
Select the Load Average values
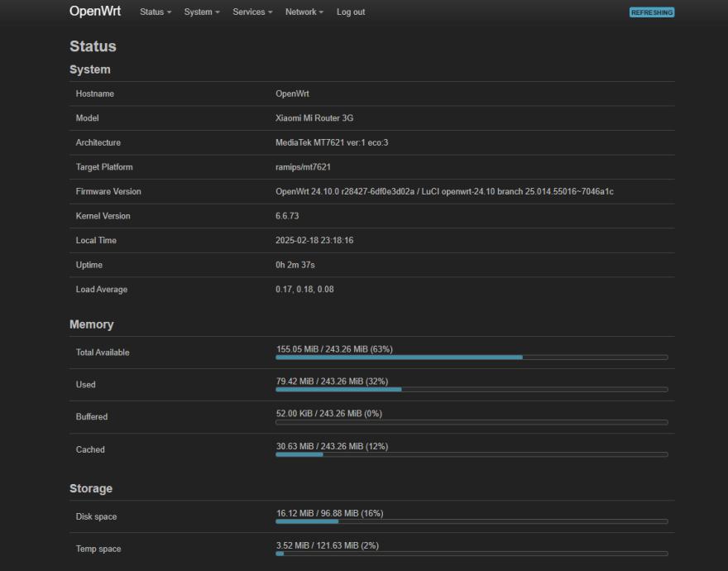pos(304,290)
